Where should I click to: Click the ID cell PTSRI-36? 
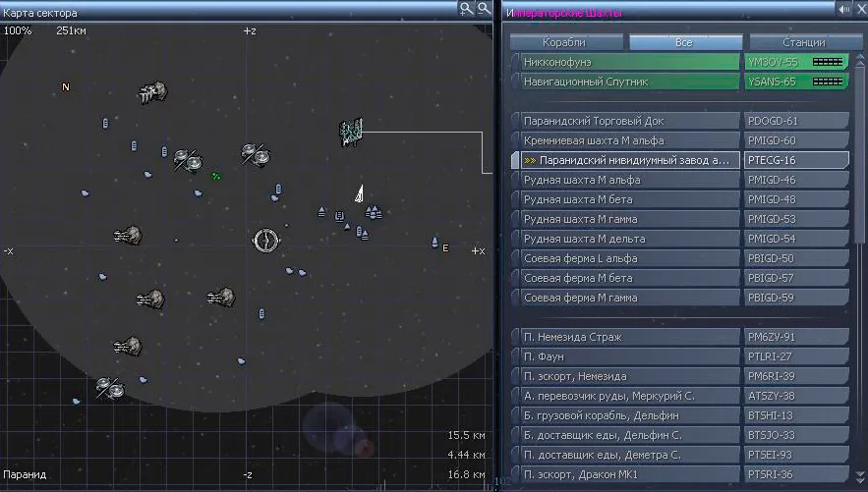point(796,474)
